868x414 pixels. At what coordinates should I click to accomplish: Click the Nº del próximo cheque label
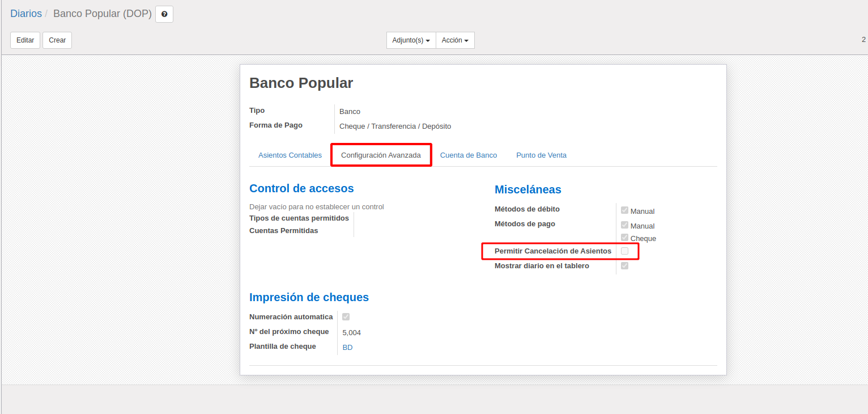pyautogui.click(x=289, y=332)
